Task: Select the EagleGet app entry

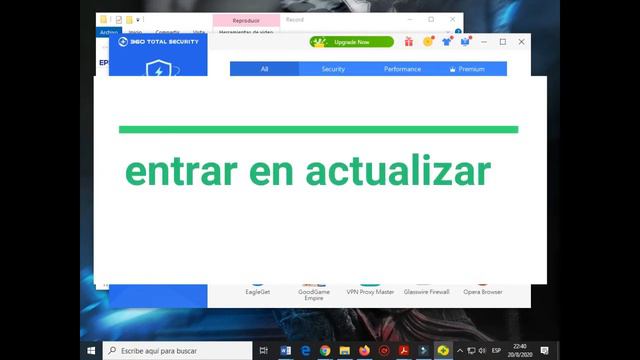Action: (258, 291)
